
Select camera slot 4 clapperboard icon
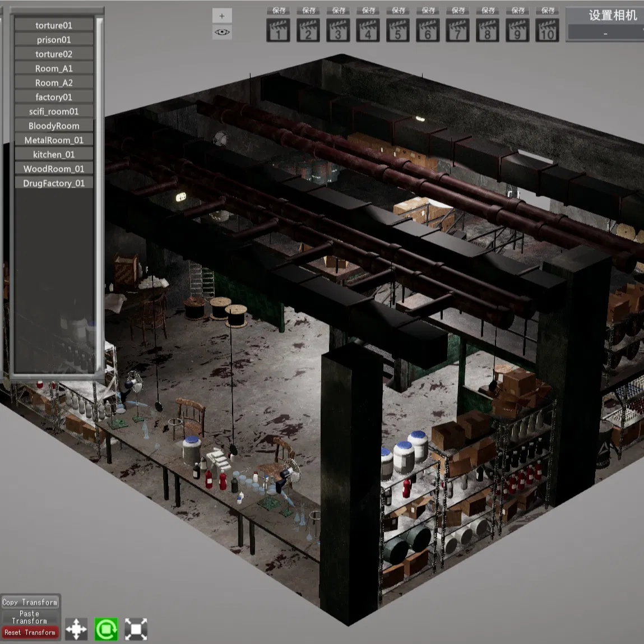tap(368, 30)
